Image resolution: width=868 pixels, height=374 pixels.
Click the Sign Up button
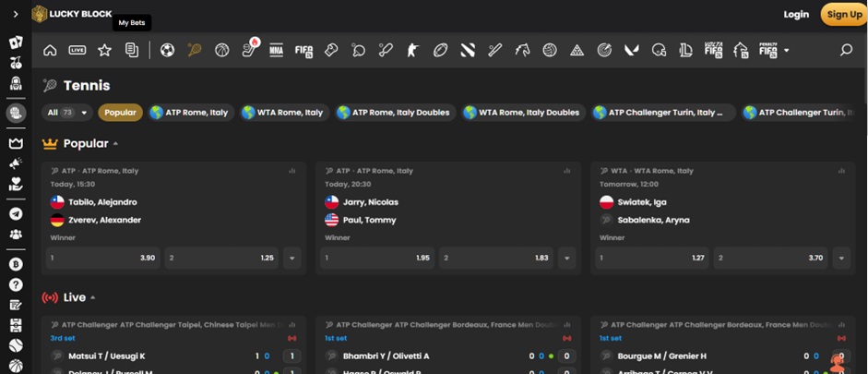(843, 14)
